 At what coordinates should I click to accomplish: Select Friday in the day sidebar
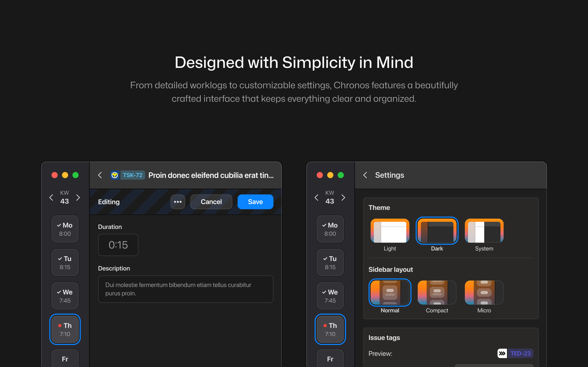65,359
